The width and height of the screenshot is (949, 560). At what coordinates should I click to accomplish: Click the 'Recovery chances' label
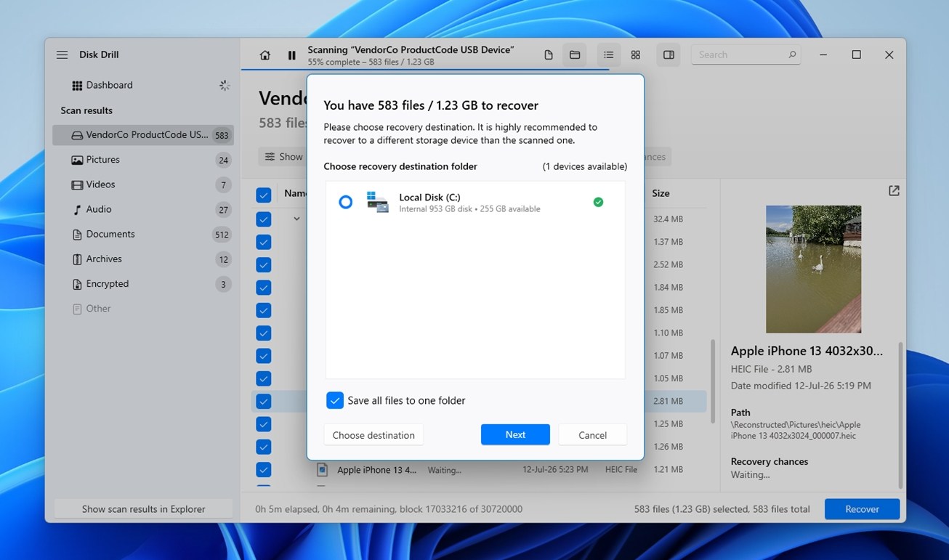(x=769, y=462)
